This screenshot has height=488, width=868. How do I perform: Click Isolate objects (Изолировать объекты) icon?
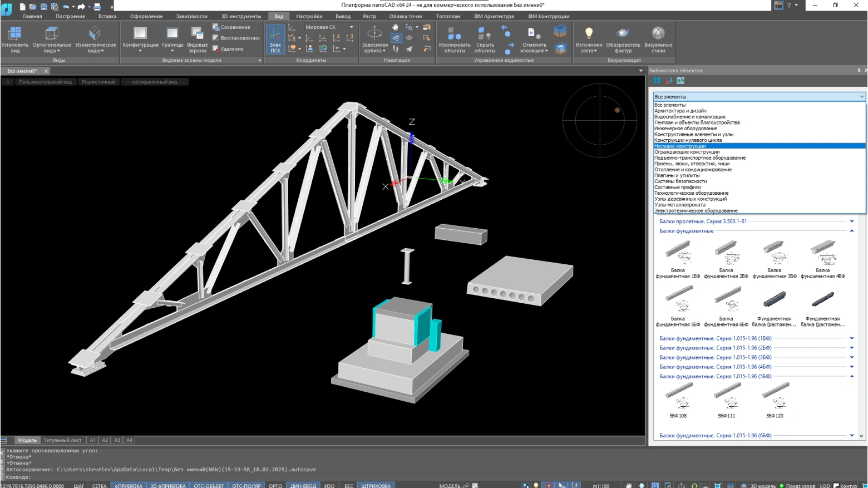[x=454, y=34]
